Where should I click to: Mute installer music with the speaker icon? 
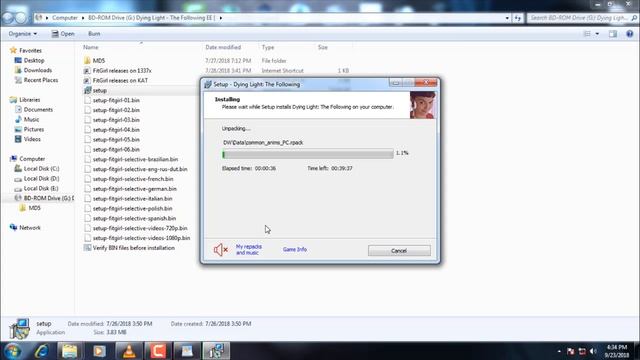tap(220, 249)
